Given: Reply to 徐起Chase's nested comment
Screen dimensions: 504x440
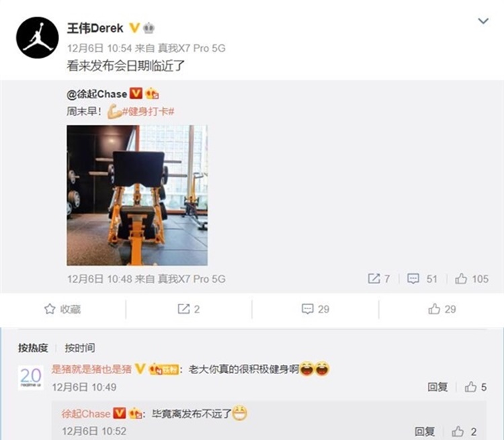Looking at the screenshot, I should (425, 431).
